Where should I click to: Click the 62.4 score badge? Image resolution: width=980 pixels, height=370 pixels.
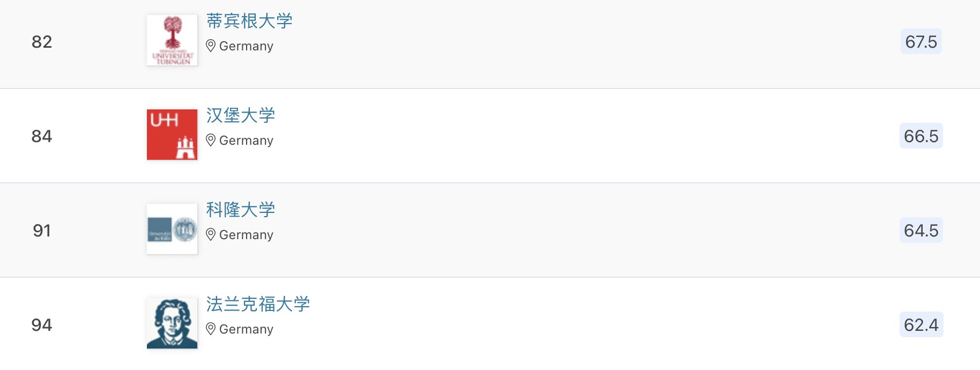coord(921,325)
